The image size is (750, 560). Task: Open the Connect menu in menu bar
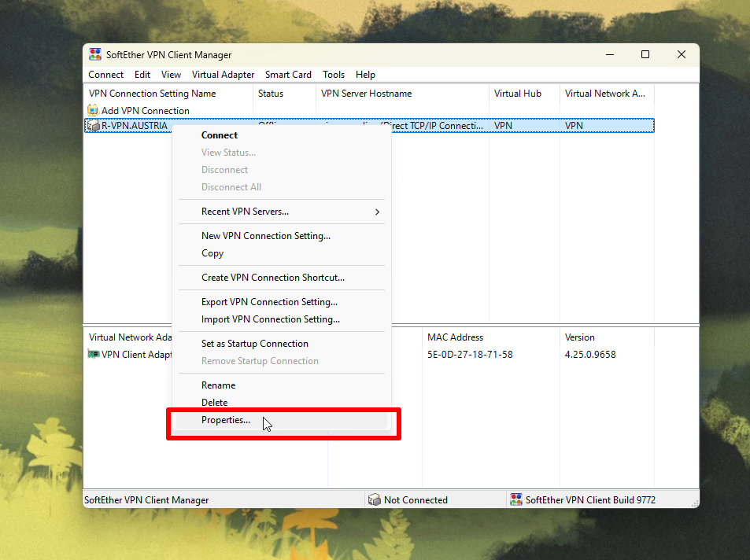[x=105, y=75]
